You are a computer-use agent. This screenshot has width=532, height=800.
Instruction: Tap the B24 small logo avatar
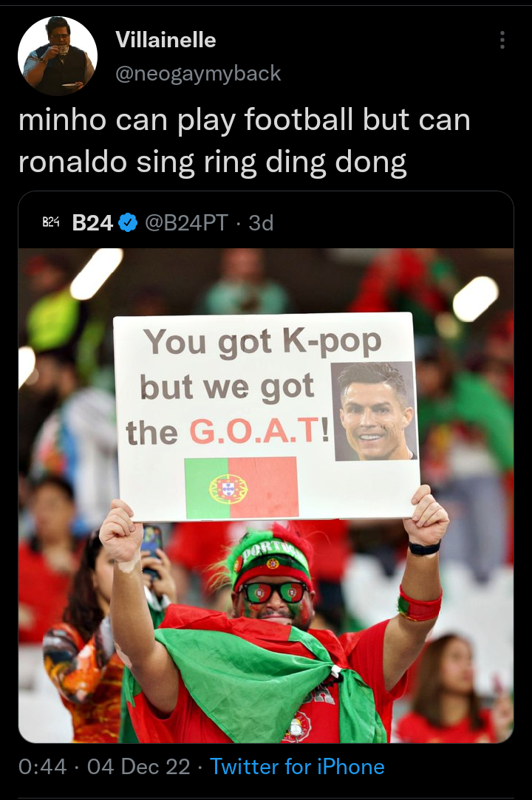50,222
